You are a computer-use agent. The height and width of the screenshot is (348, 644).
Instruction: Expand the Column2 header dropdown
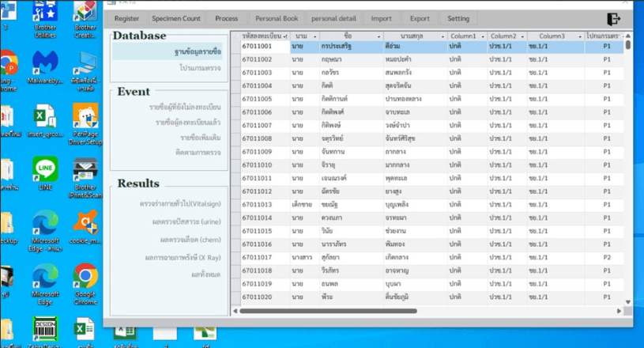click(522, 36)
